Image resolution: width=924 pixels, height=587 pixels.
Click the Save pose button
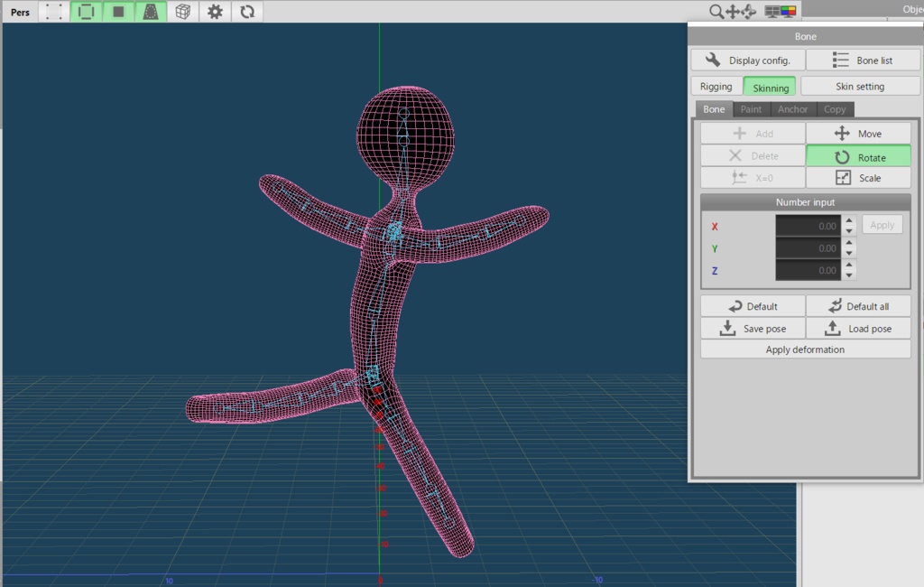753,329
